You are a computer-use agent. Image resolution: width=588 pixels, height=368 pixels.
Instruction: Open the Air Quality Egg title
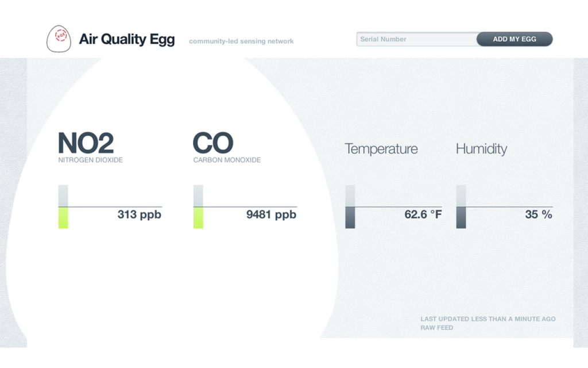[x=127, y=40]
